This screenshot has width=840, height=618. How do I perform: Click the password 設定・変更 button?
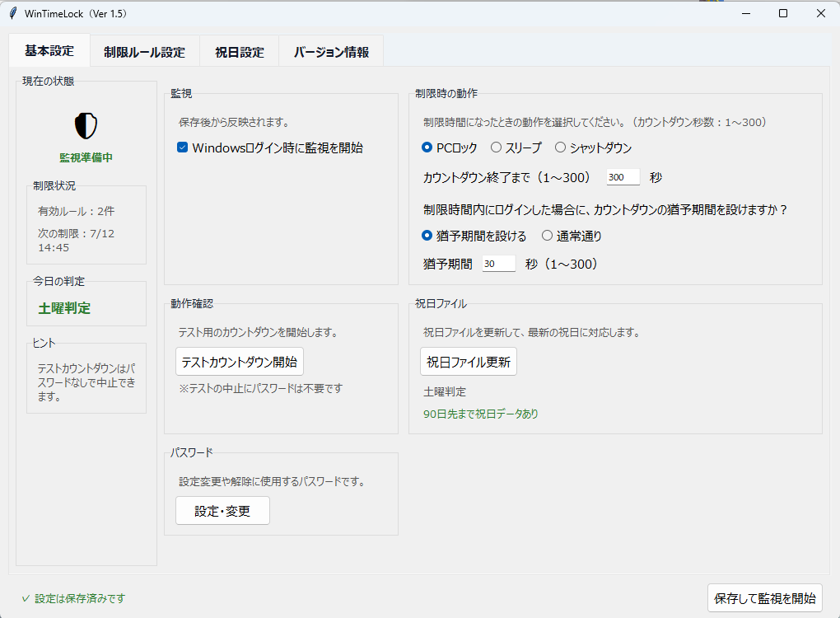coord(222,511)
